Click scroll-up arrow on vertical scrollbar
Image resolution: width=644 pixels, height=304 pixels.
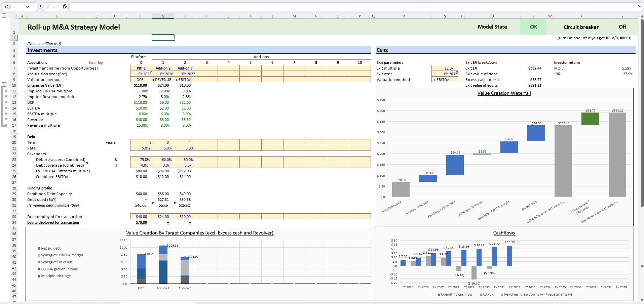pos(642,16)
